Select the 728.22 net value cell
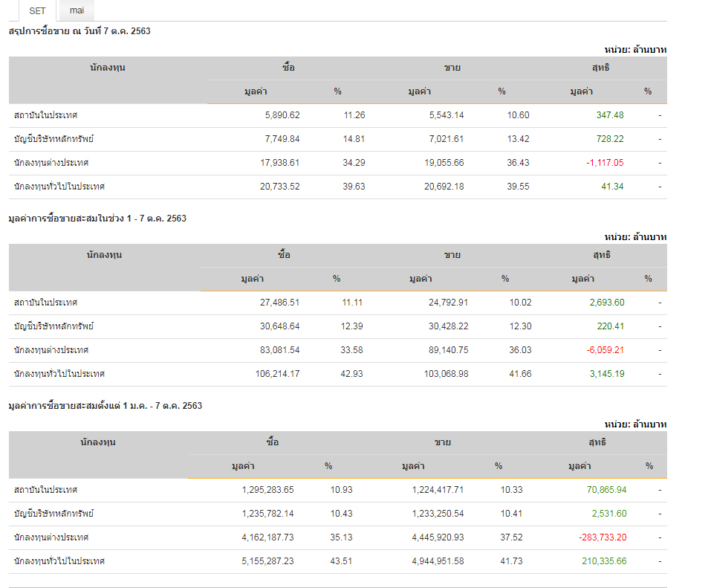This screenshot has height=588, width=714. tap(610, 139)
